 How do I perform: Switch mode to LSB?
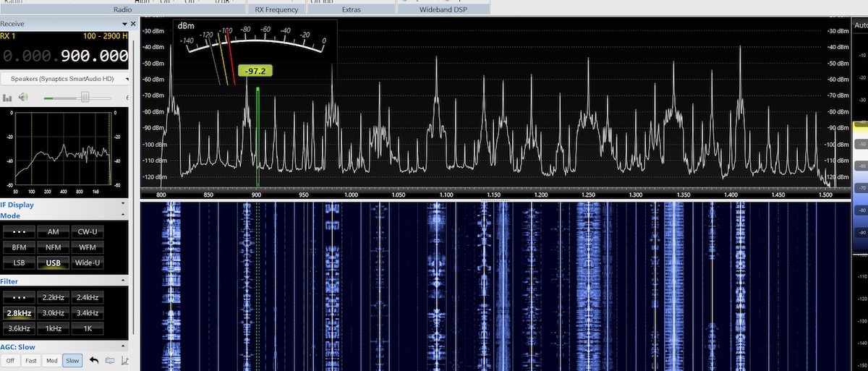tap(20, 263)
